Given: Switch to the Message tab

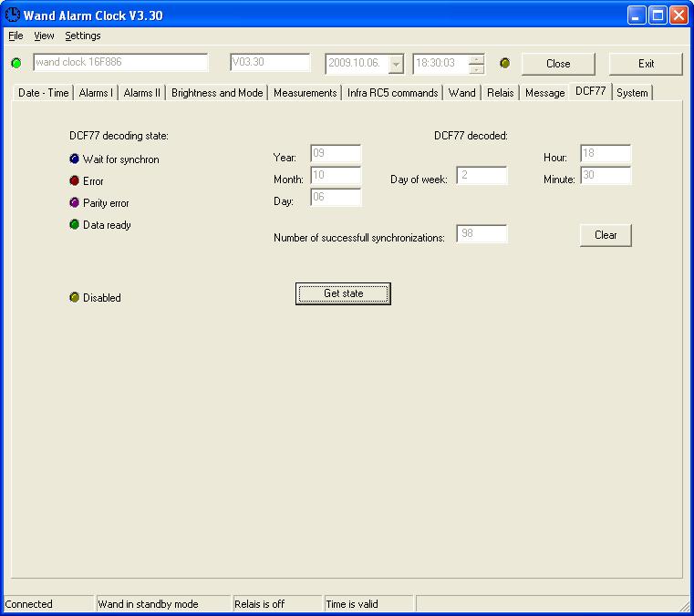Looking at the screenshot, I should point(544,93).
